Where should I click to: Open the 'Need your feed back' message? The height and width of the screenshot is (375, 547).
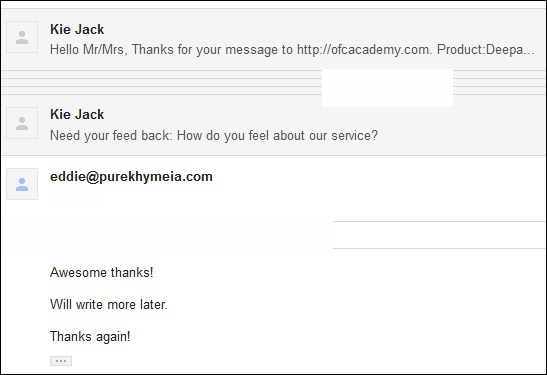coord(274,125)
